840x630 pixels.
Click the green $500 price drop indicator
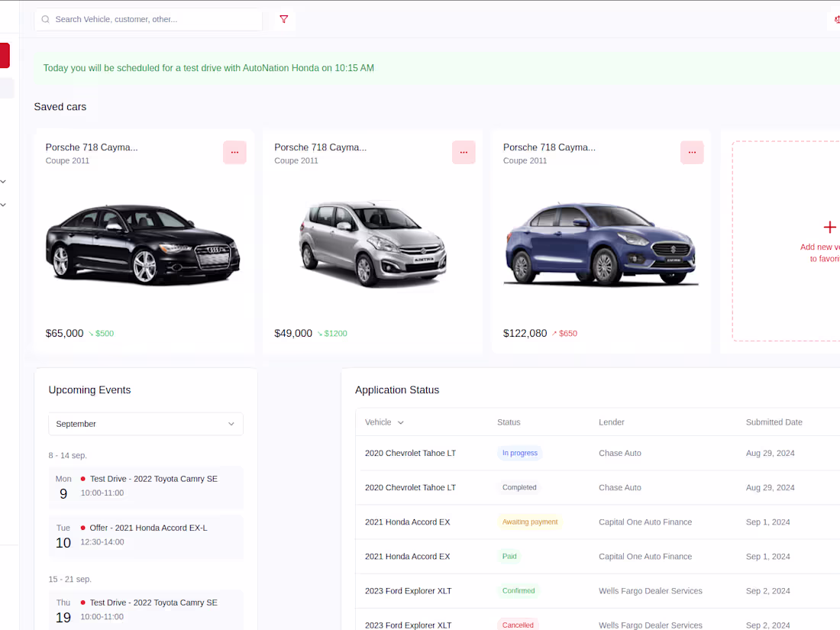[103, 333]
